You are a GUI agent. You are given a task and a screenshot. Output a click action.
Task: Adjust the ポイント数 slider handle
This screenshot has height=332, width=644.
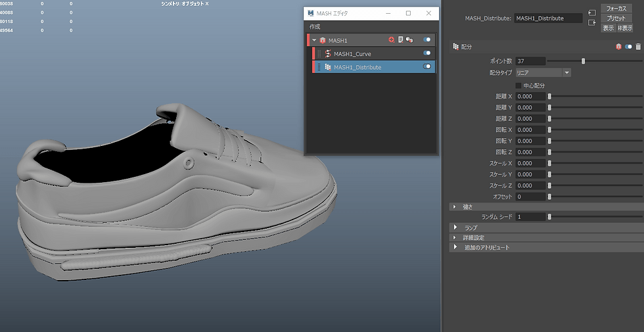click(x=583, y=61)
